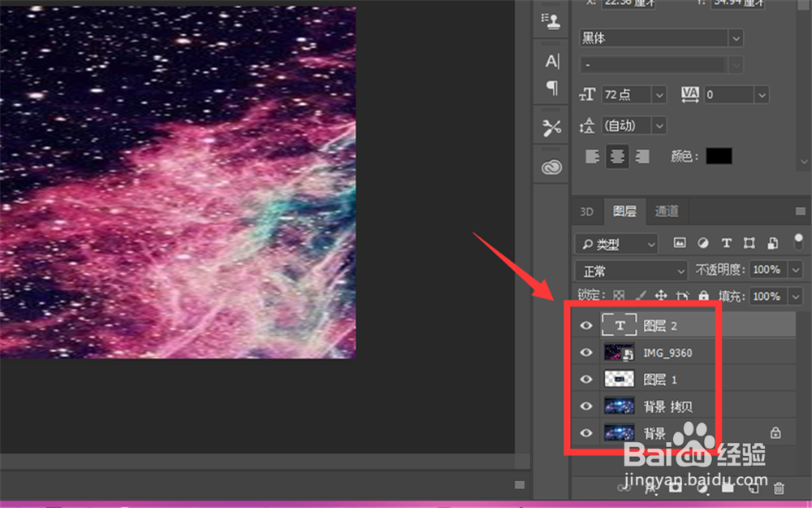Filter for shape layers in Layers panel

[x=749, y=243]
